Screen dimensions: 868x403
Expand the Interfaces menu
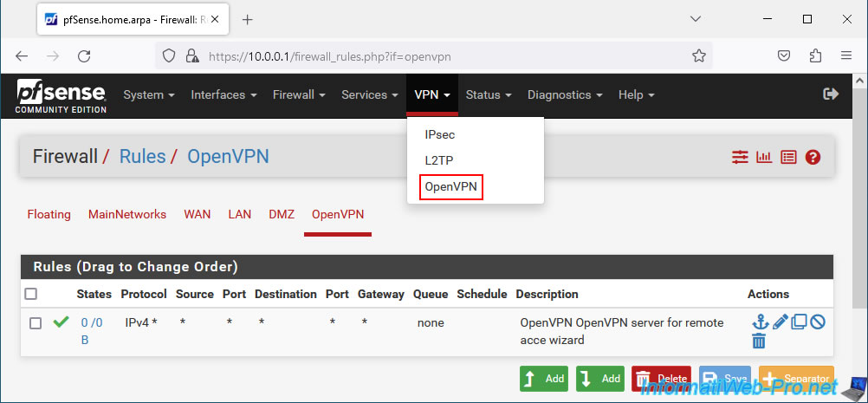coord(223,94)
